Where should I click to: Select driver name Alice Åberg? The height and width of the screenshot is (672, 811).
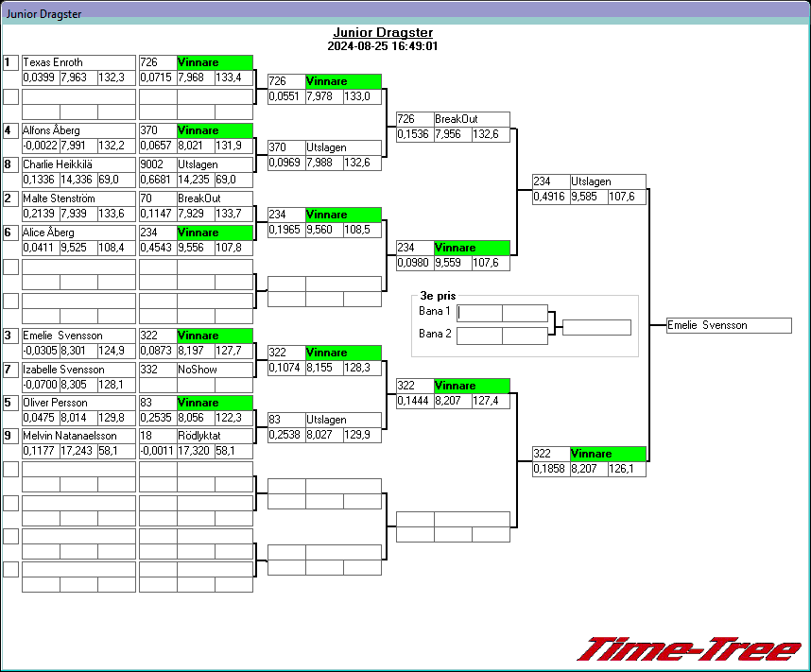pos(78,233)
